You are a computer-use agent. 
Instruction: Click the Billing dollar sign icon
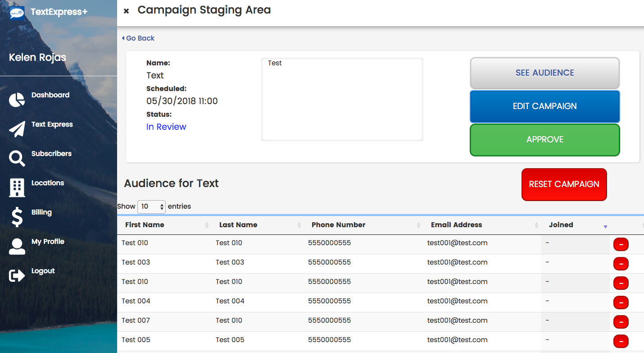17,217
